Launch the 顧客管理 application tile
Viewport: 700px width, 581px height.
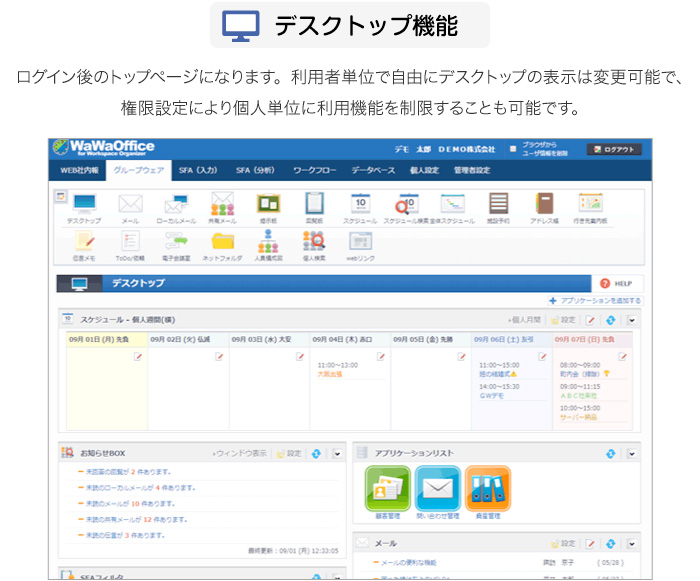tap(388, 491)
